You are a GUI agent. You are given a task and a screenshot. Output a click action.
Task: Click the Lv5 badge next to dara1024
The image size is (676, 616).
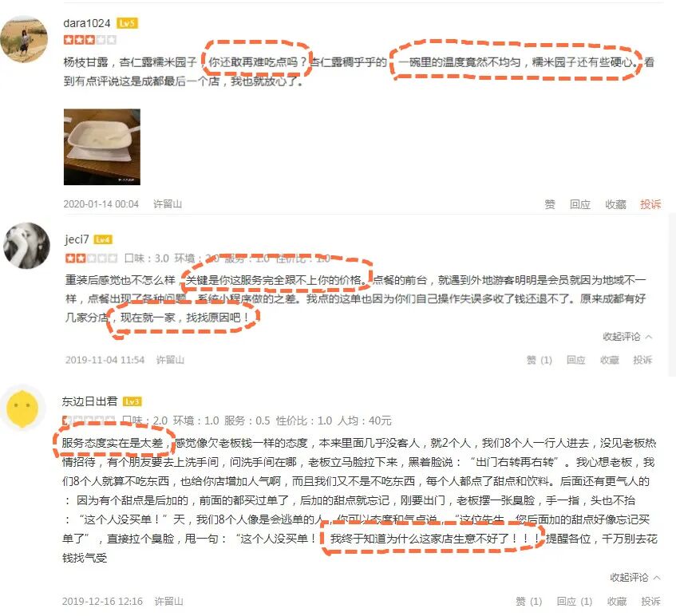pyautogui.click(x=127, y=23)
